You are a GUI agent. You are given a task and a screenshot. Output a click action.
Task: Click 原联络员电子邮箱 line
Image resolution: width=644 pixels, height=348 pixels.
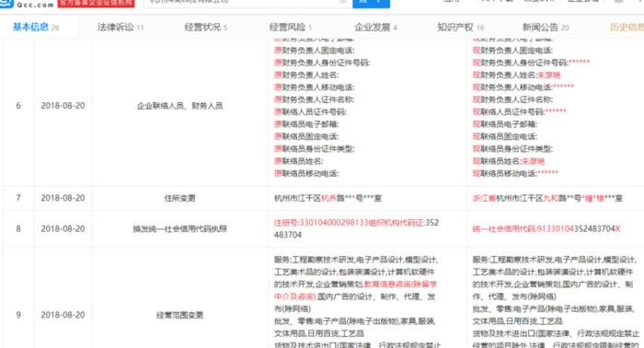tap(306, 124)
